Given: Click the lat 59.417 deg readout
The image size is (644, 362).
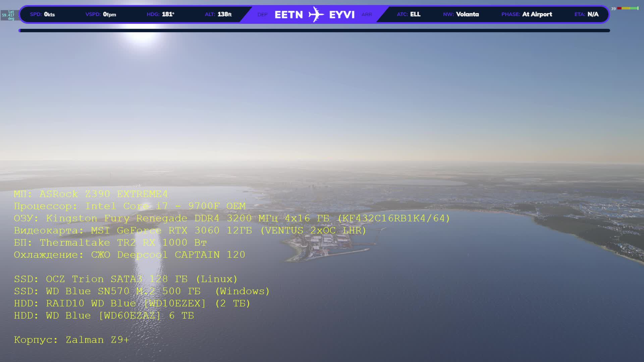Looking at the screenshot, I should click(9, 15).
